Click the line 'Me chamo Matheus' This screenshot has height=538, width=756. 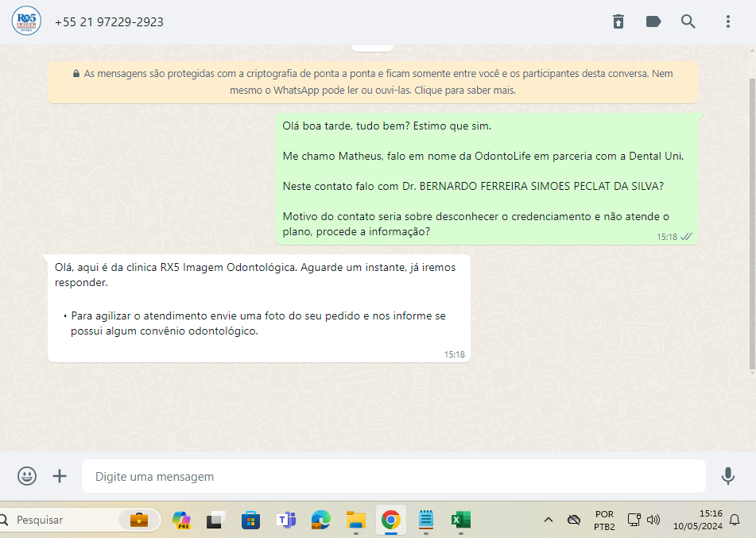pyautogui.click(x=483, y=157)
